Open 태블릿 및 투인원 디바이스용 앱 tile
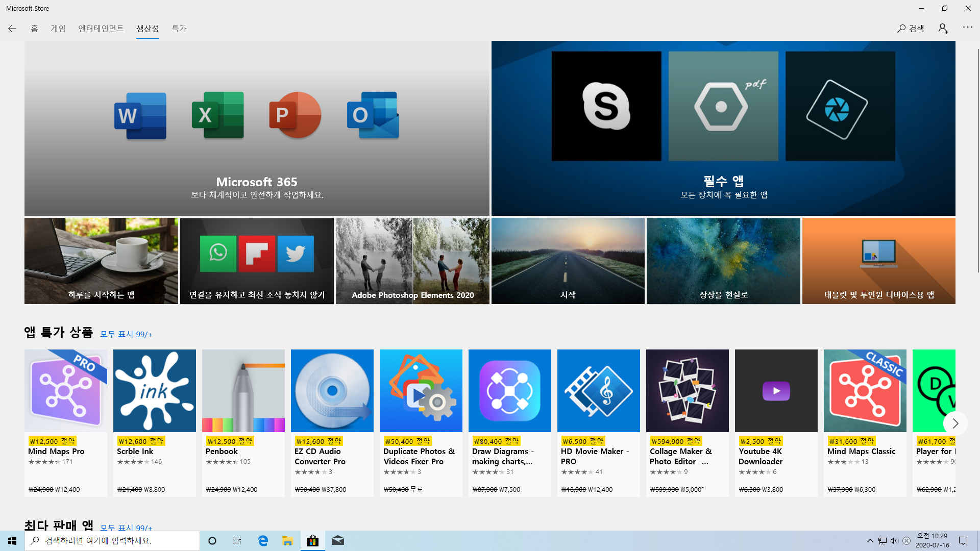980x551 pixels. 879,261
